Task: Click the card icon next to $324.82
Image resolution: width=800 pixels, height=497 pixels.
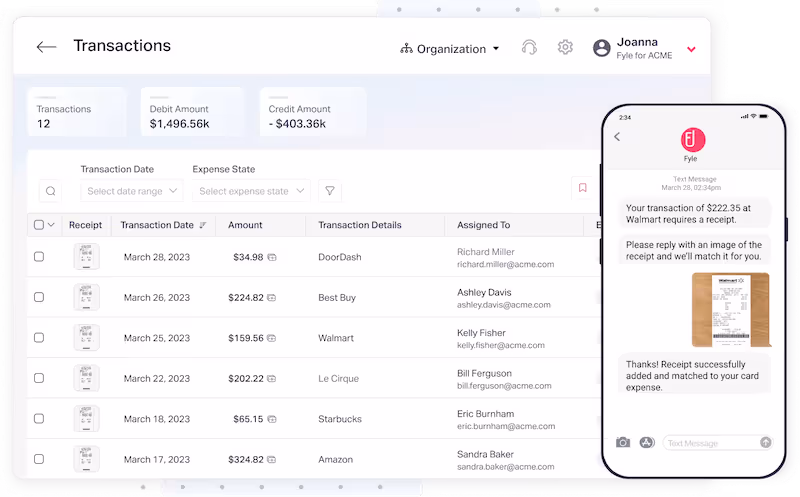Action: pyautogui.click(x=271, y=459)
